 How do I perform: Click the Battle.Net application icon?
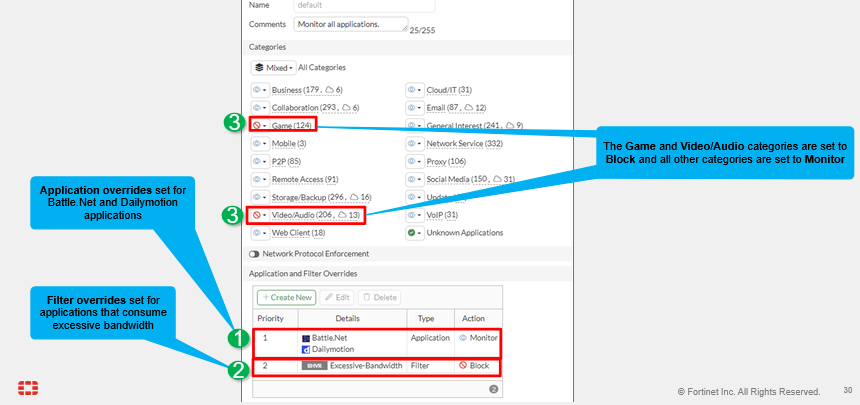(306, 338)
